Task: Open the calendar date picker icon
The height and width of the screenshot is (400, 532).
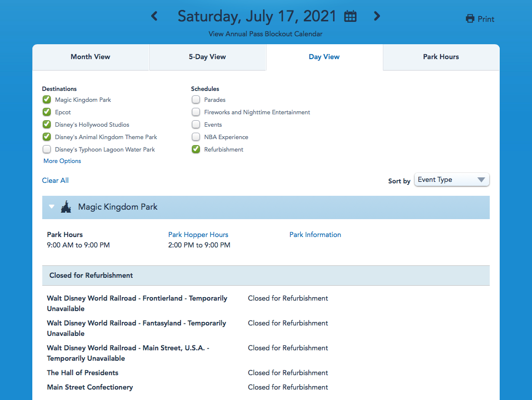Action: tap(351, 16)
